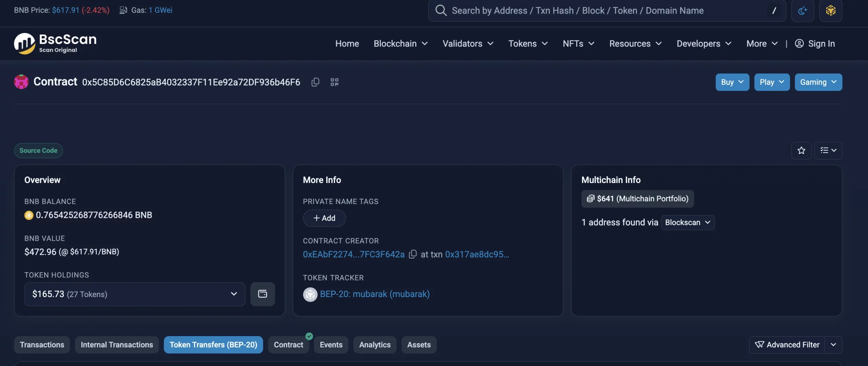Image resolution: width=868 pixels, height=366 pixels.
Task: Expand the Developers menu
Action: 704,43
